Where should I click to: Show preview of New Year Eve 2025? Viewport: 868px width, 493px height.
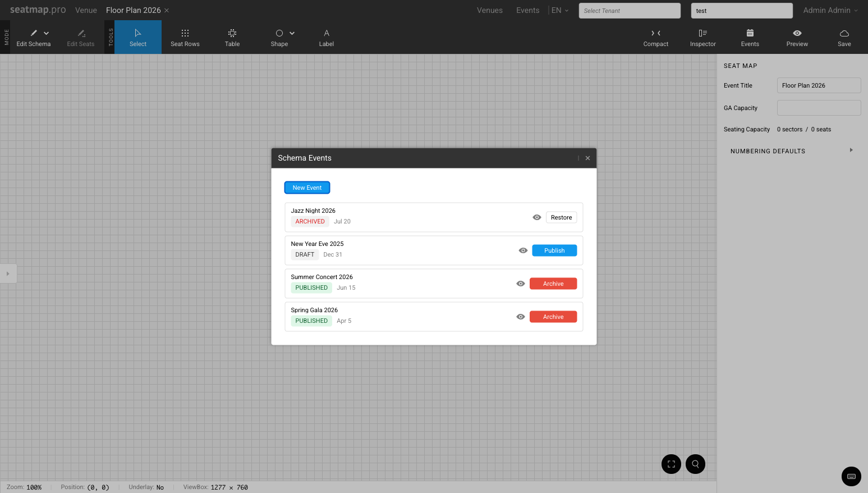click(523, 250)
